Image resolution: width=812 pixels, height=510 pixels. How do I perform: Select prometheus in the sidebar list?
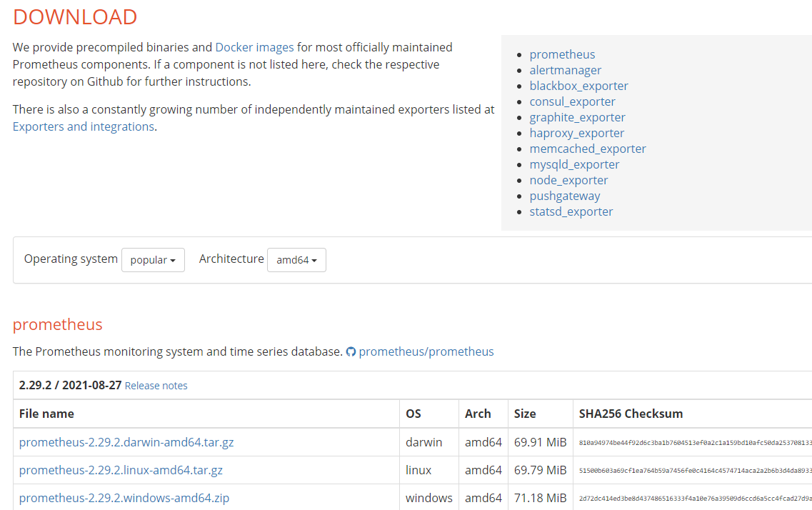click(562, 54)
